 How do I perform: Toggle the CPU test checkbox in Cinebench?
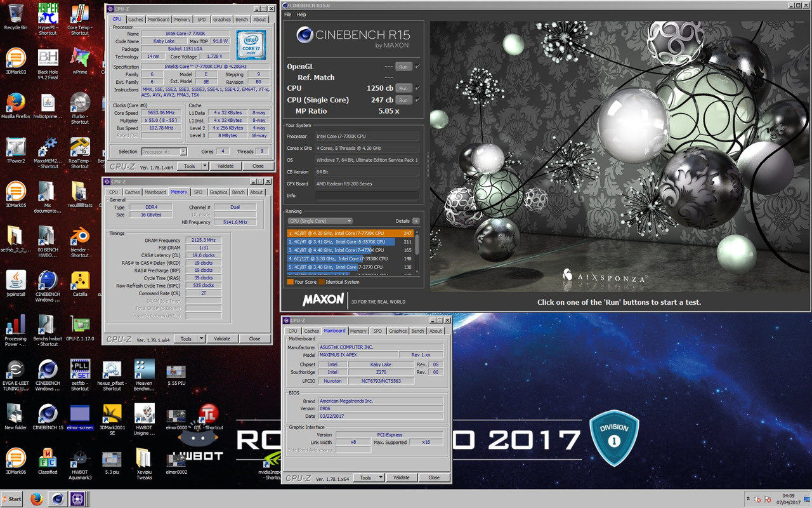point(417,88)
